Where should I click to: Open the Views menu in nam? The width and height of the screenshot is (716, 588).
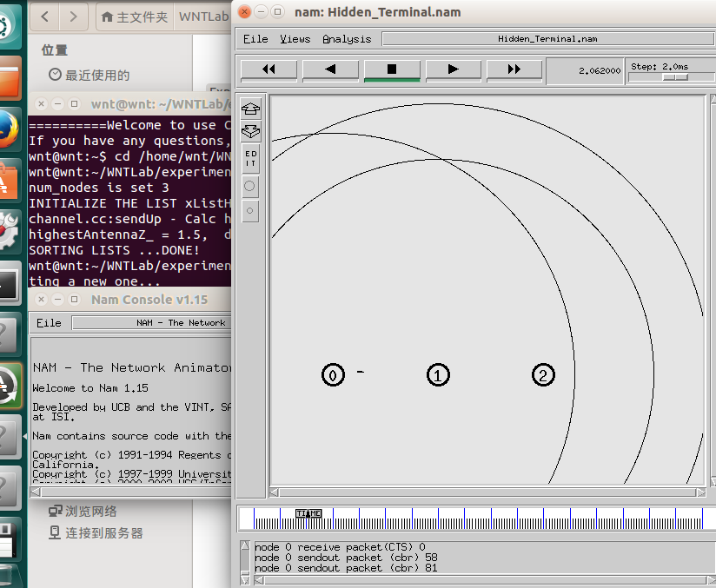pyautogui.click(x=295, y=39)
